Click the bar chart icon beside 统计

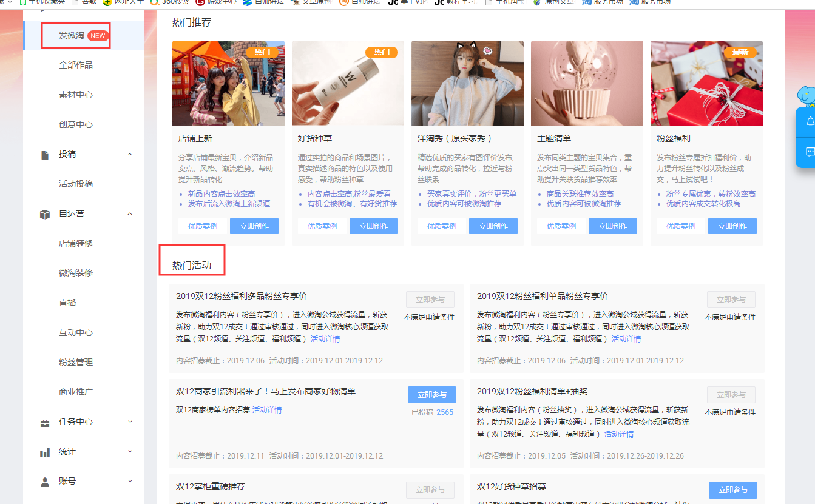[x=44, y=452]
